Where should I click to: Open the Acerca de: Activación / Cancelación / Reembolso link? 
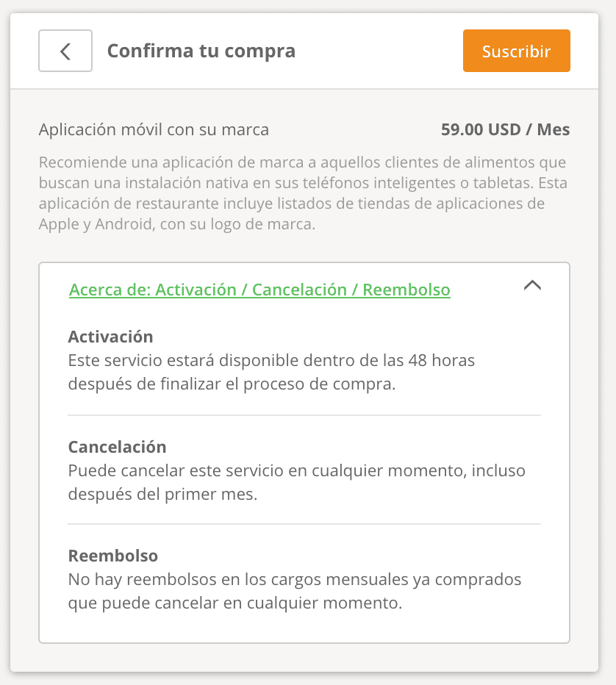259,290
